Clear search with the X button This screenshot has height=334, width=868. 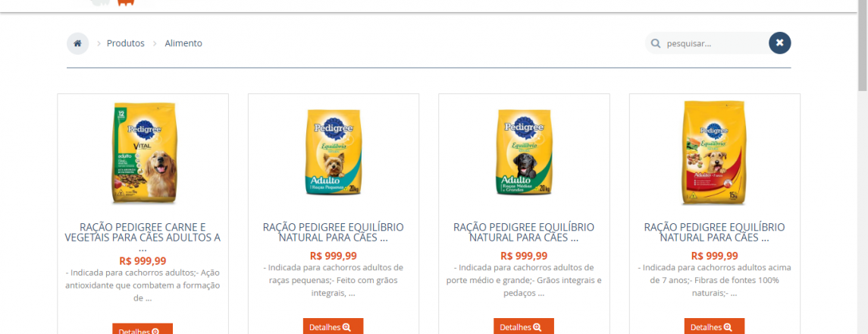pyautogui.click(x=779, y=43)
